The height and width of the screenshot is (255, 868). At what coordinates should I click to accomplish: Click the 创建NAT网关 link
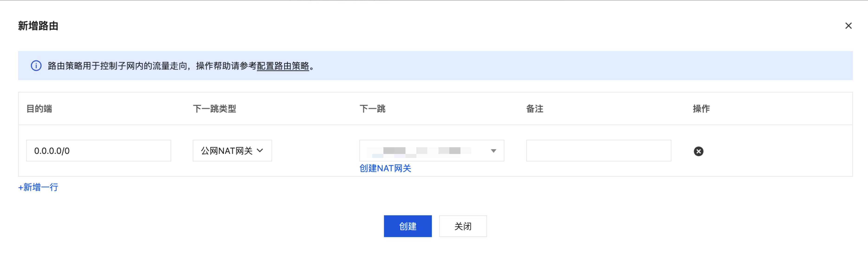pos(385,168)
